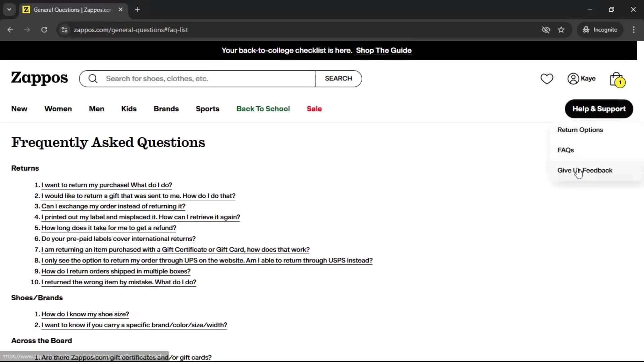This screenshot has width=644, height=362.
Task: Reload the page
Action: [x=44, y=30]
